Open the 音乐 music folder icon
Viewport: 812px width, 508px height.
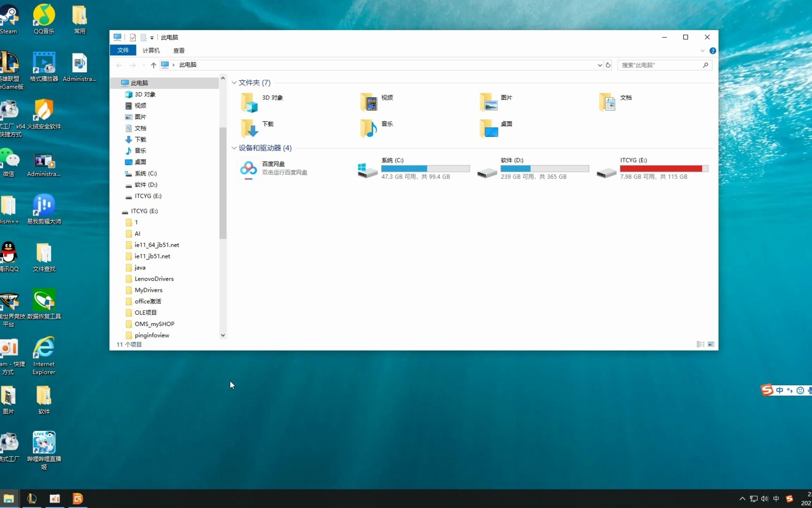[x=369, y=128]
